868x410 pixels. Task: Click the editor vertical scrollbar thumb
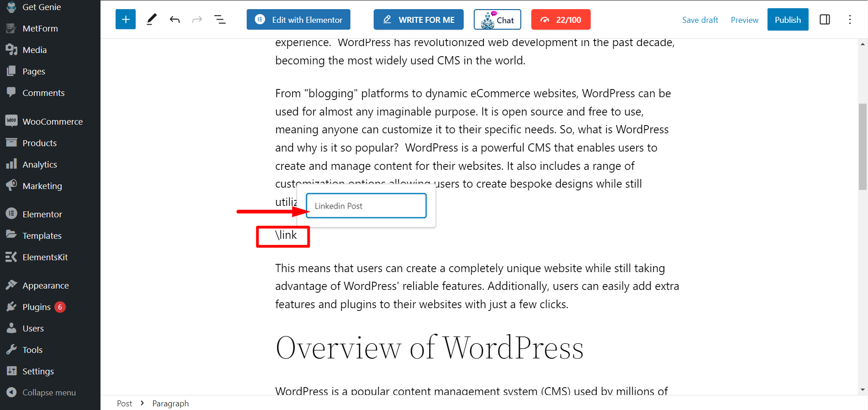pyautogui.click(x=863, y=147)
